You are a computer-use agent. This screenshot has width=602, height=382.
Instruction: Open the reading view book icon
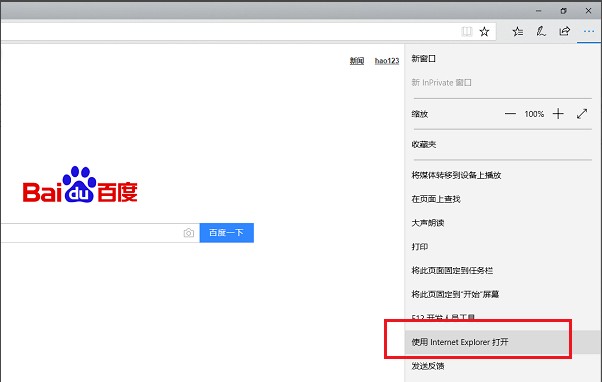coord(466,31)
